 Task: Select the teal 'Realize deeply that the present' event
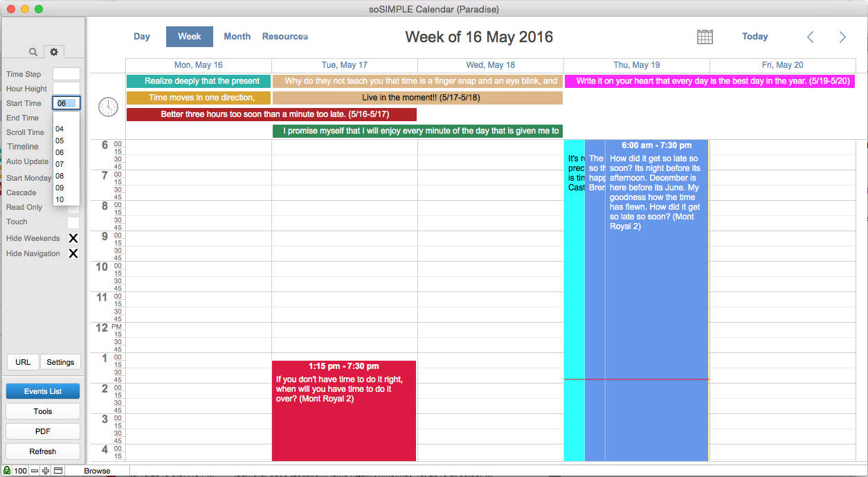point(199,81)
